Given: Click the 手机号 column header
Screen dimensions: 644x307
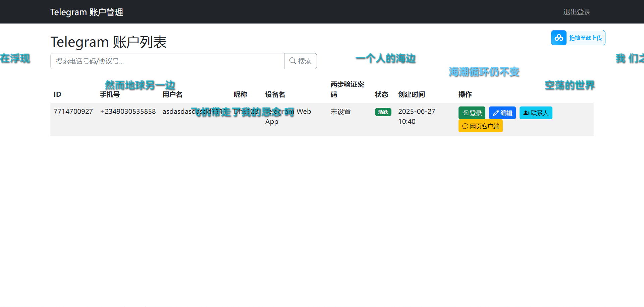Looking at the screenshot, I should (x=110, y=94).
